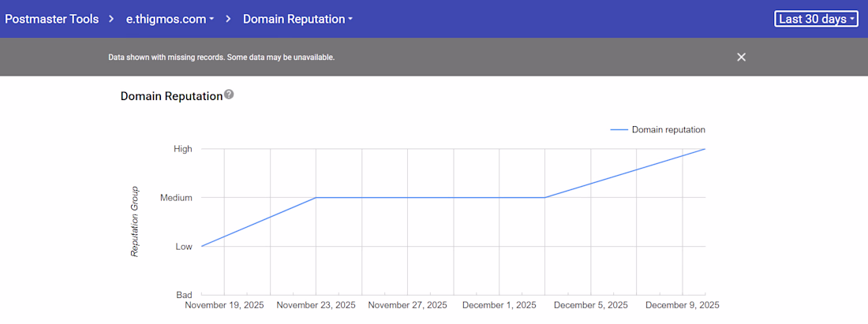This screenshot has height=324, width=868.
Task: Click the line's final point at High
Action: click(704, 149)
